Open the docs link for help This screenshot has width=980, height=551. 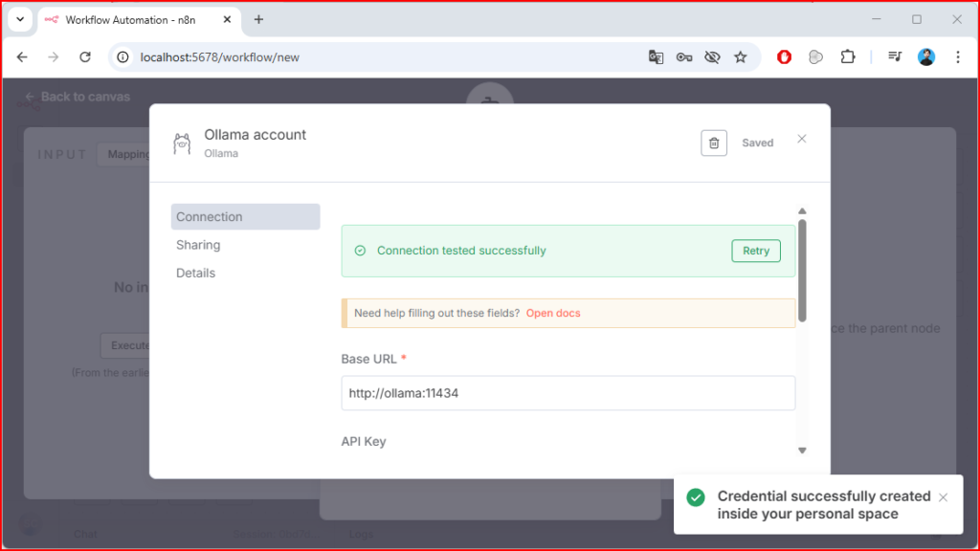[x=553, y=313]
